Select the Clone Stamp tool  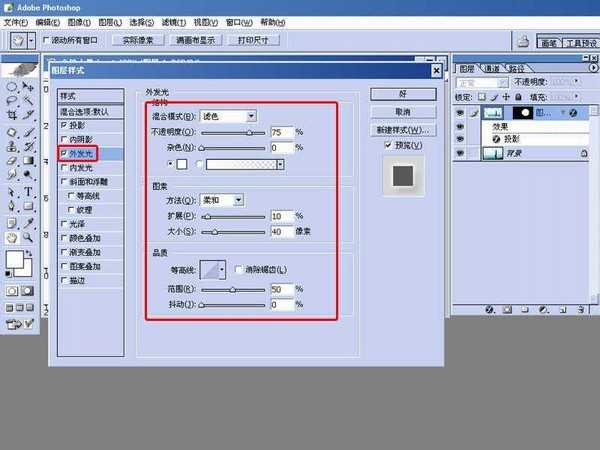[x=11, y=146]
